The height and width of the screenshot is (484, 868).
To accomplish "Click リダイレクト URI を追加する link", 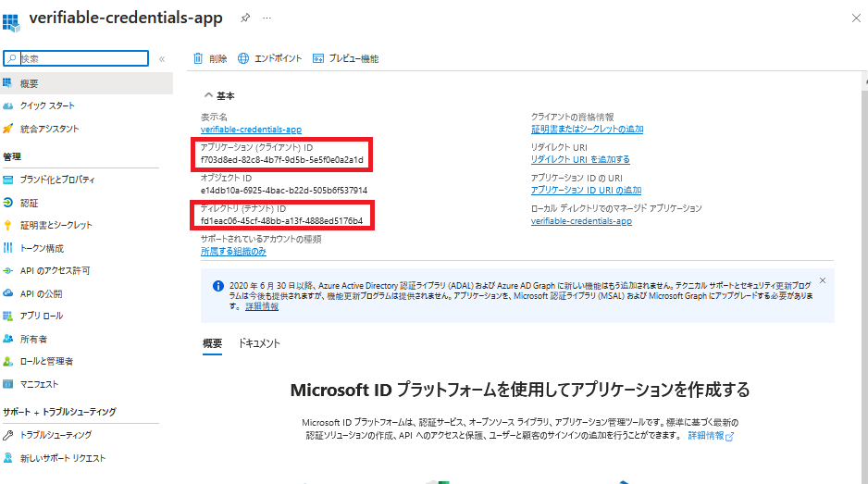I will pyautogui.click(x=580, y=159).
